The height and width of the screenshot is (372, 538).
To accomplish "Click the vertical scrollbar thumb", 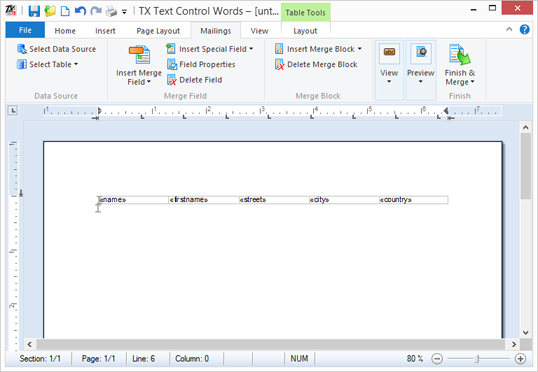I will click(x=526, y=166).
